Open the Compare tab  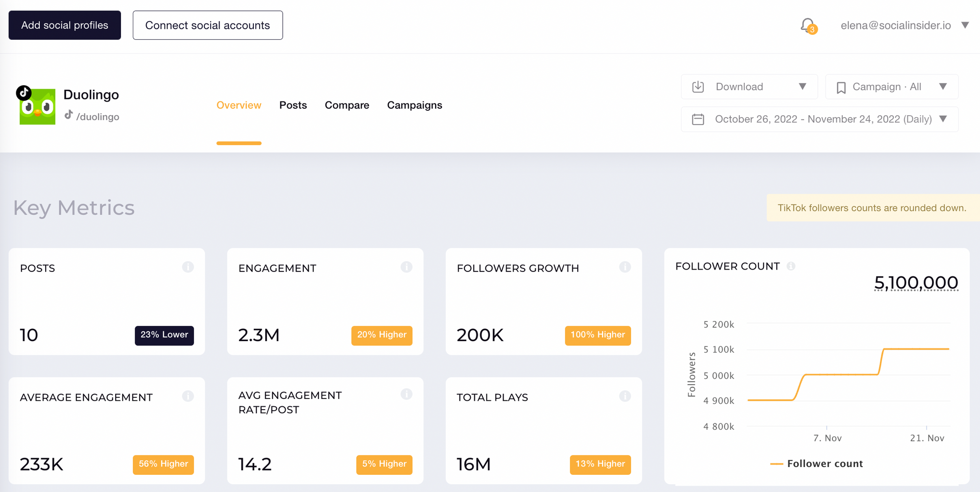coord(347,105)
